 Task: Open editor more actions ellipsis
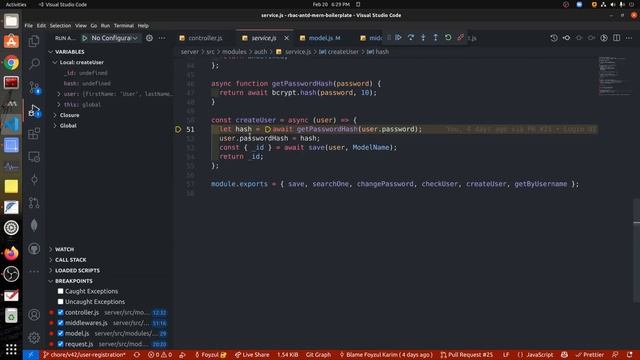coord(629,38)
